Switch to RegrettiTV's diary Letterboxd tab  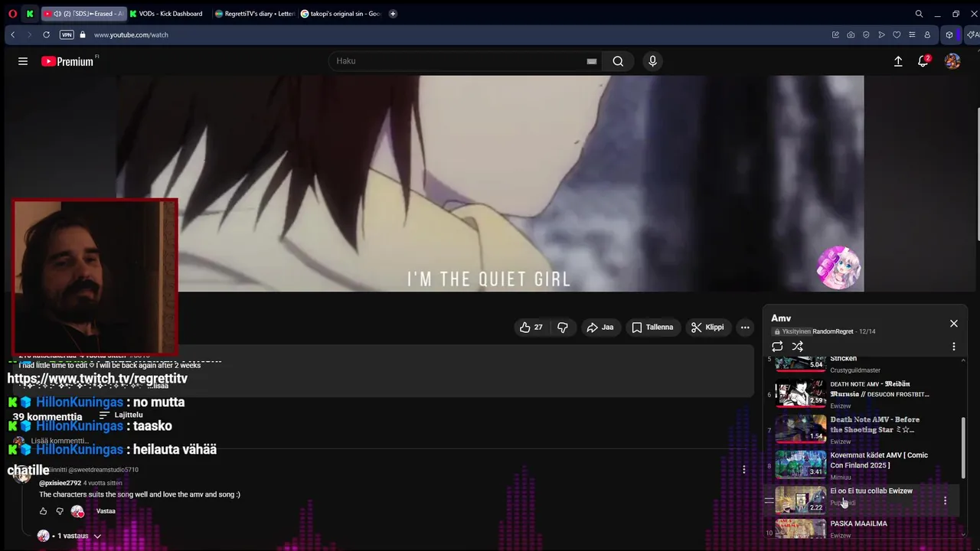(x=255, y=14)
